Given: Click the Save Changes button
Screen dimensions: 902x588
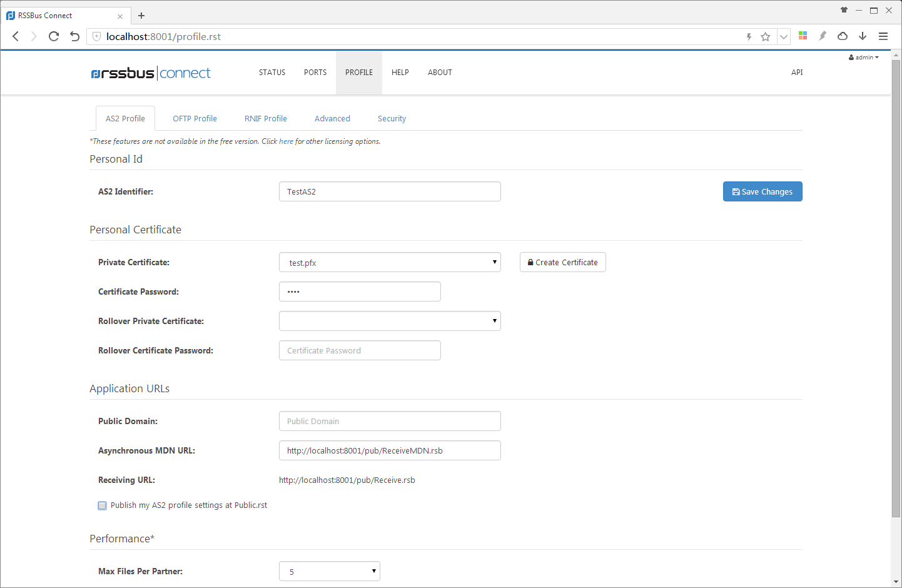Looking at the screenshot, I should [763, 191].
